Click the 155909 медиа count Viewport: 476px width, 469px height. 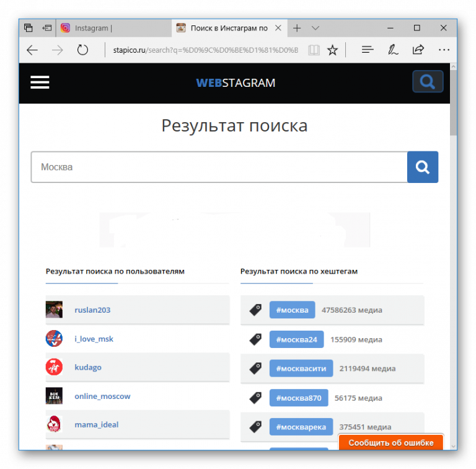click(356, 339)
